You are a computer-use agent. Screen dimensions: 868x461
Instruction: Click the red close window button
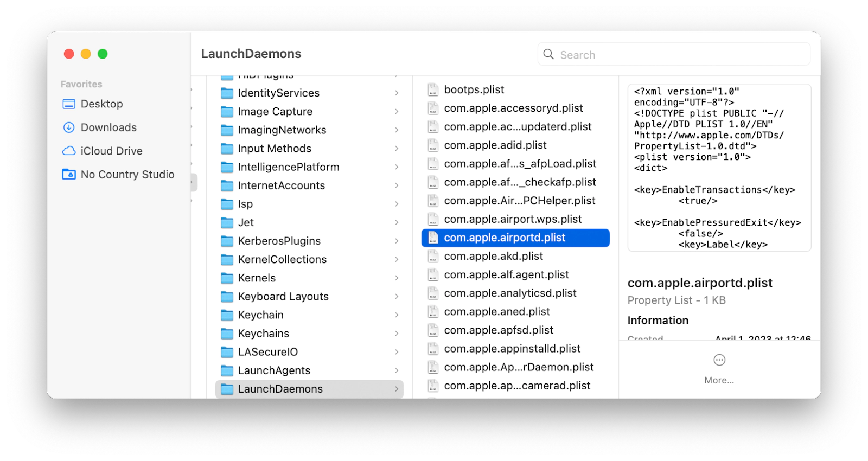pyautogui.click(x=69, y=54)
